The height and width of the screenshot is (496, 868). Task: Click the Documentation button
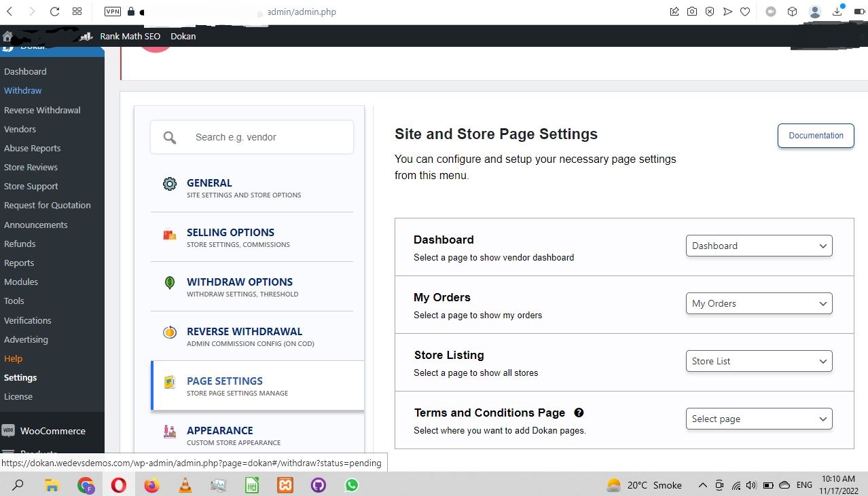point(815,135)
